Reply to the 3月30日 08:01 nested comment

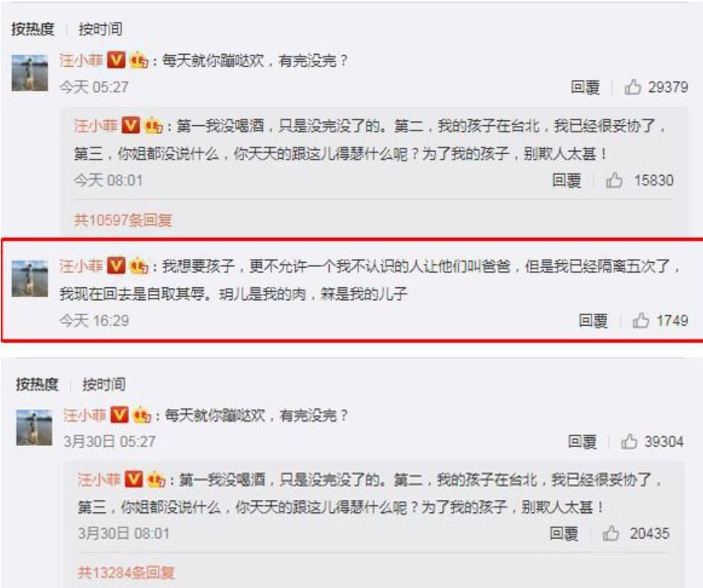[x=564, y=534]
